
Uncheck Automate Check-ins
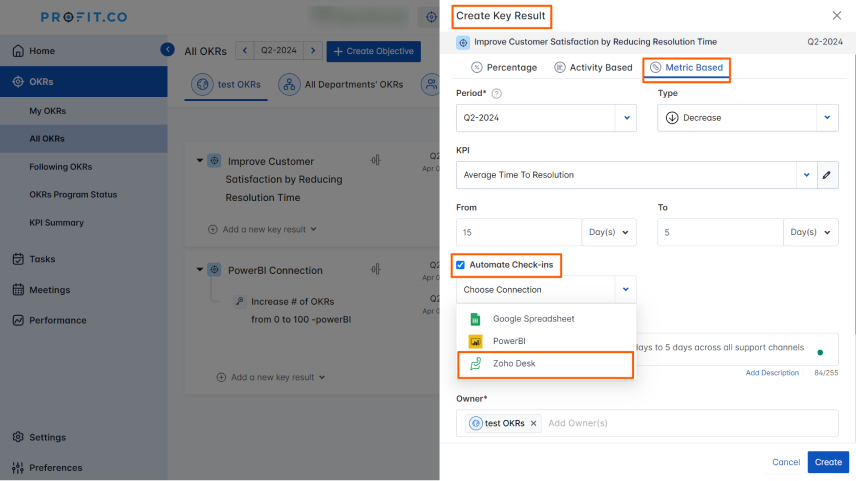[460, 265]
